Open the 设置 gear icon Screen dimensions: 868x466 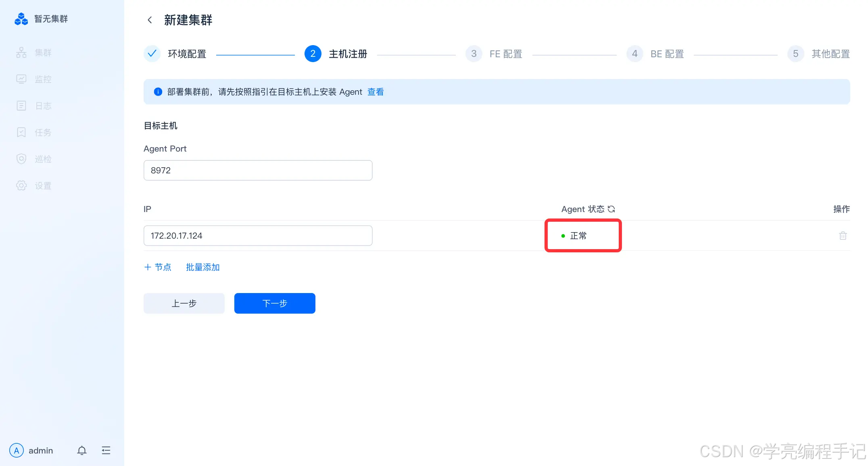point(21,186)
